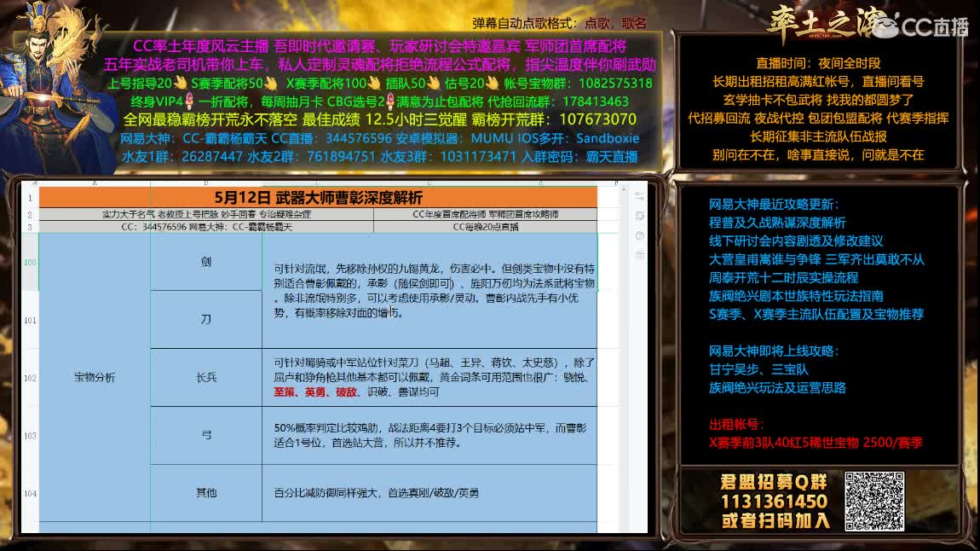This screenshot has height=551, width=980.
Task: Select the 宝物分析 merged cell
Action: 95,377
